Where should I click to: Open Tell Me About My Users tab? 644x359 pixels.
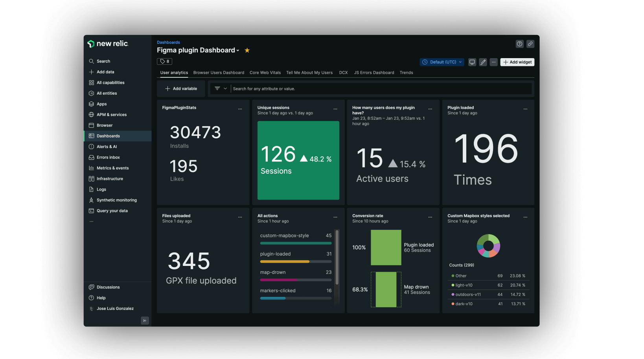point(309,73)
